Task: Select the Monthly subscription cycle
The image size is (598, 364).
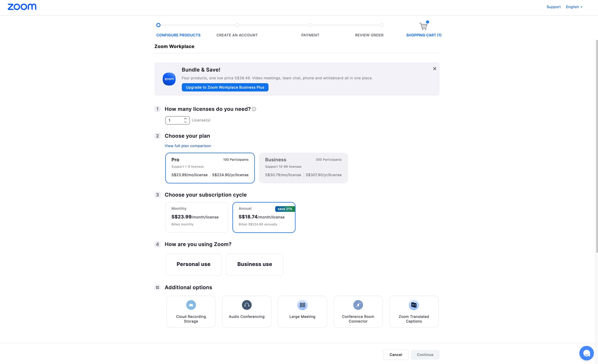Action: (x=197, y=217)
